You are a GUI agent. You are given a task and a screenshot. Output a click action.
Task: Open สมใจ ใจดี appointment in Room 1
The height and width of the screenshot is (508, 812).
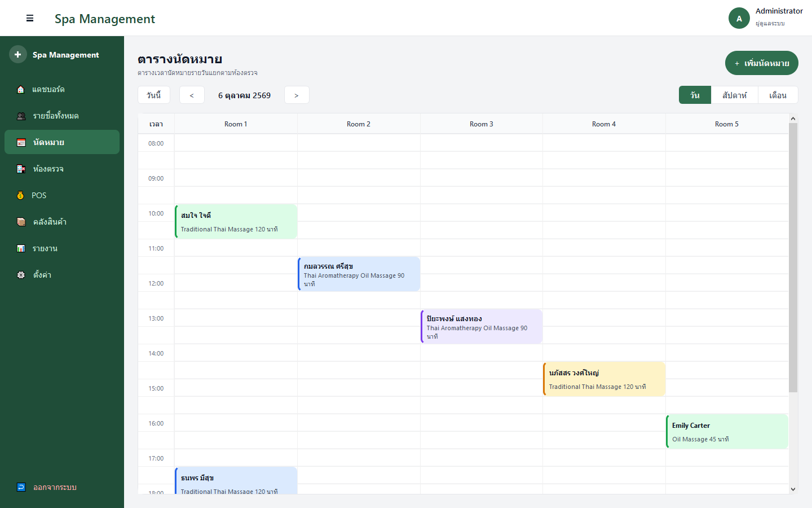click(x=236, y=221)
